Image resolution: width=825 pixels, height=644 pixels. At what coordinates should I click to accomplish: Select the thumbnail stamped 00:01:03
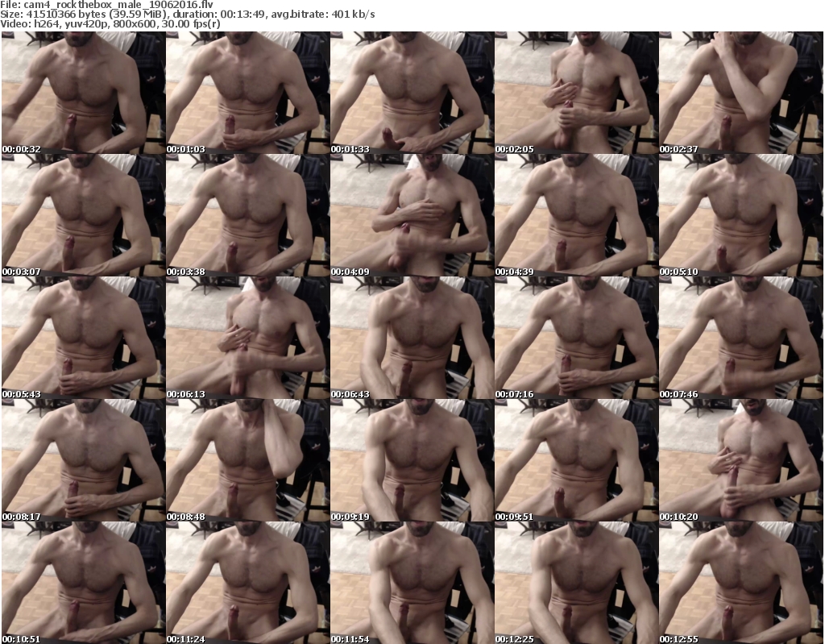248,93
